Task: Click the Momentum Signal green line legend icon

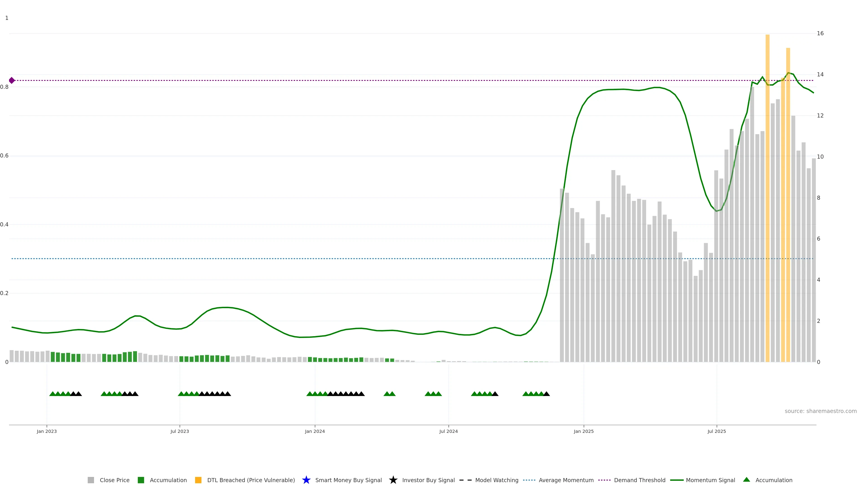Action: point(677,480)
